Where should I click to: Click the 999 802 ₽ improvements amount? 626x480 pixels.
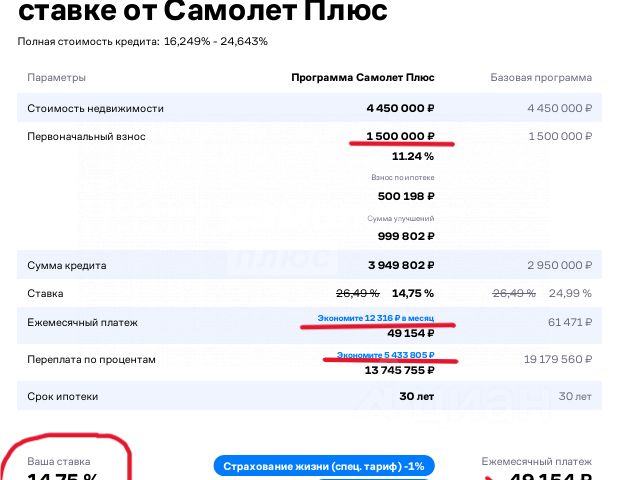pos(406,236)
